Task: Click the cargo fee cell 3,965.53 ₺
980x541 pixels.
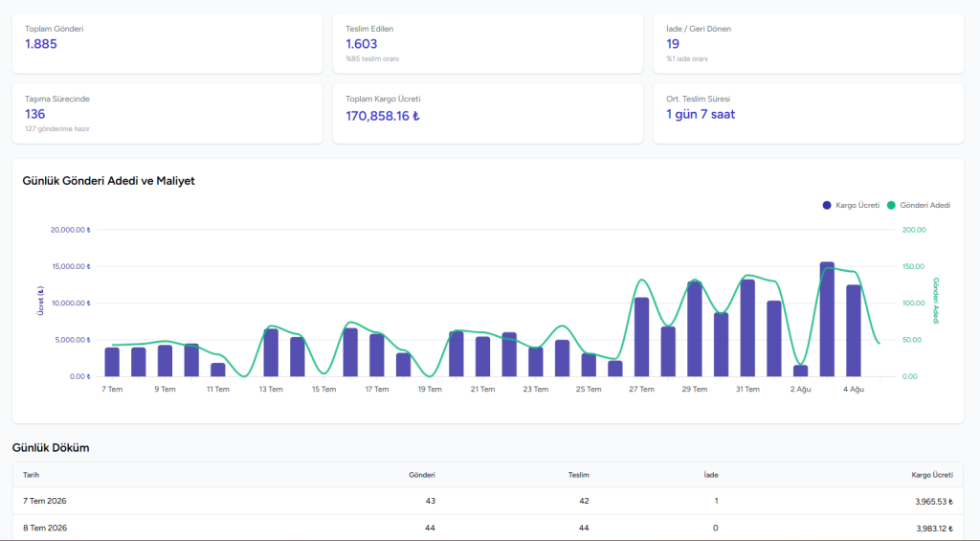Action: [x=934, y=502]
